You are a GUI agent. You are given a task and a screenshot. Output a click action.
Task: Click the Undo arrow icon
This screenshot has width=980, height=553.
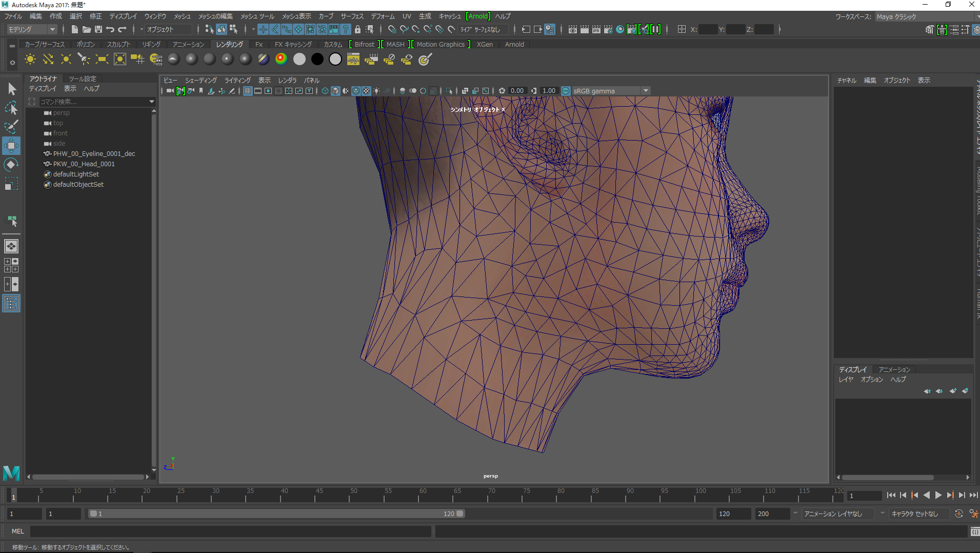pyautogui.click(x=110, y=29)
